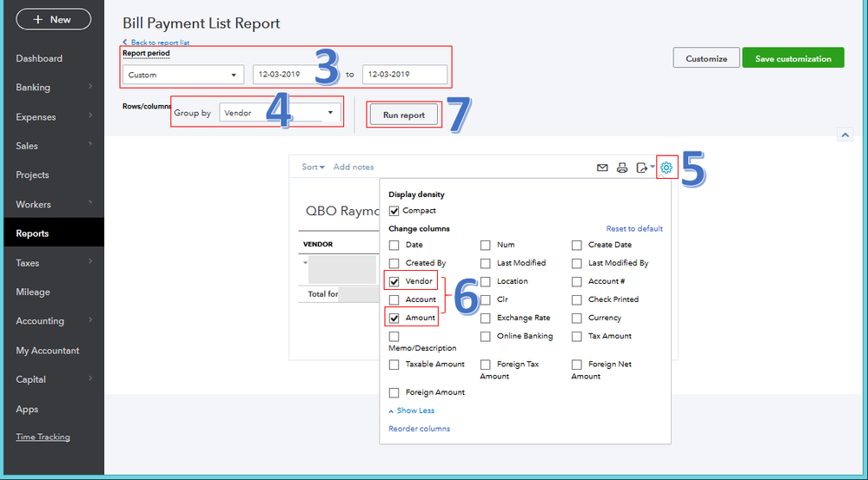
Task: Enable the Exchange Rate checkbox
Action: click(486, 318)
